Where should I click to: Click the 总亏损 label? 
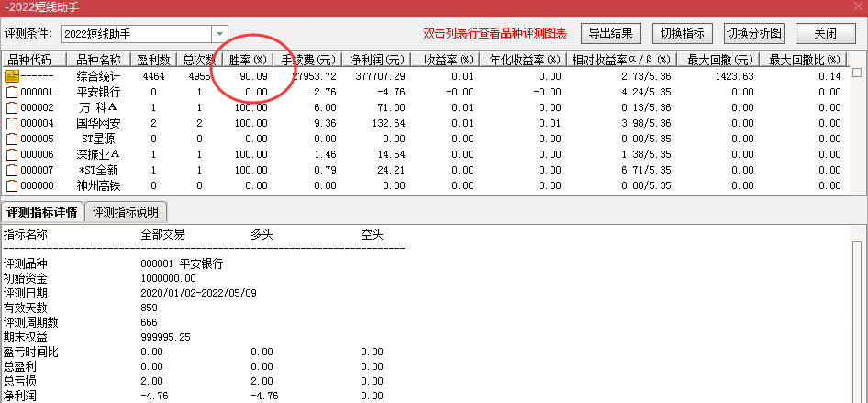pos(19,381)
